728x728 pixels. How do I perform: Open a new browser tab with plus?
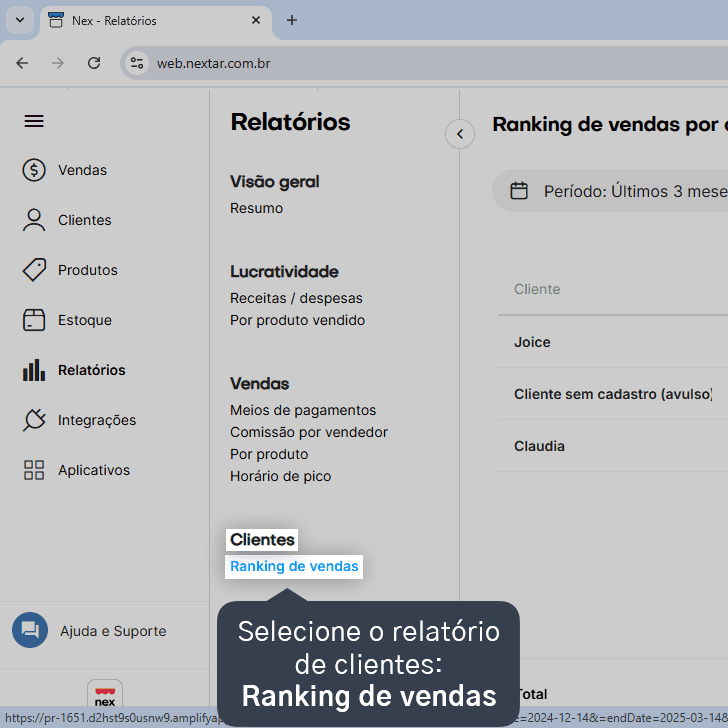pos(292,20)
